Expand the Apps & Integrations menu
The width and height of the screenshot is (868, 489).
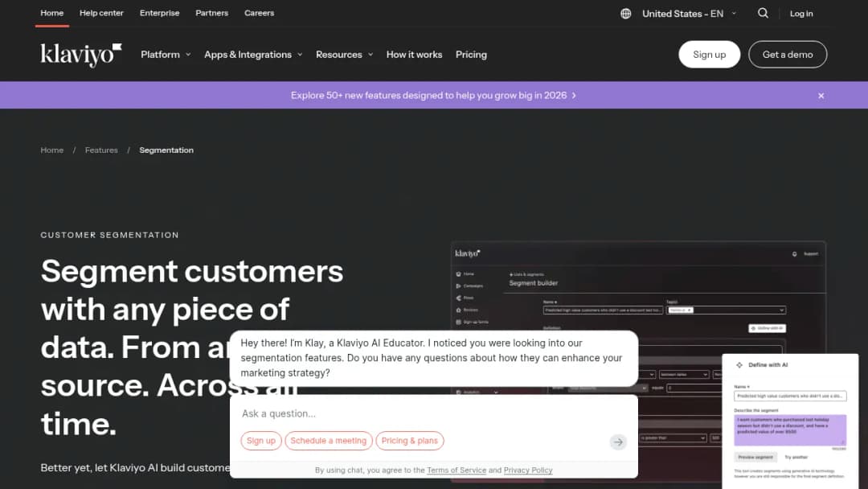point(253,55)
